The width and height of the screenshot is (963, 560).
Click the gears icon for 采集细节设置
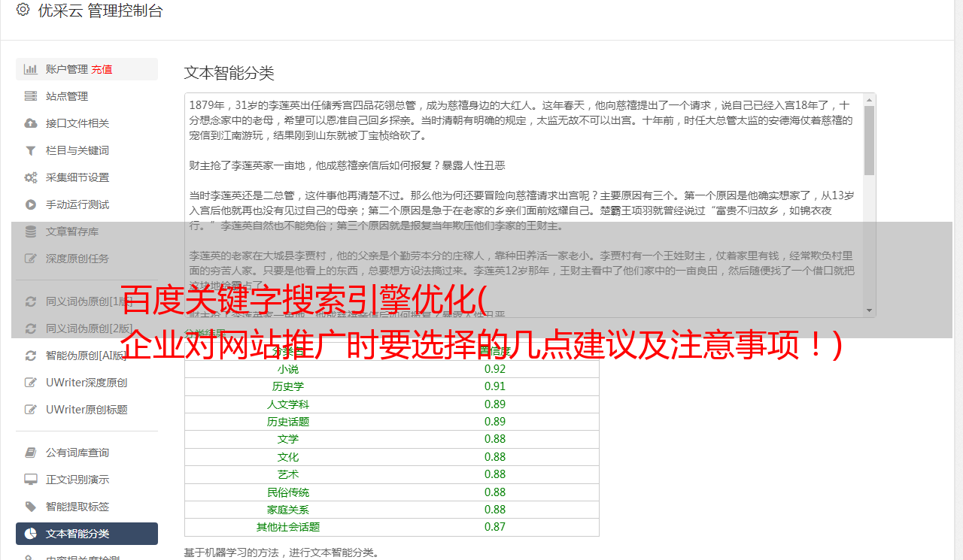point(31,177)
